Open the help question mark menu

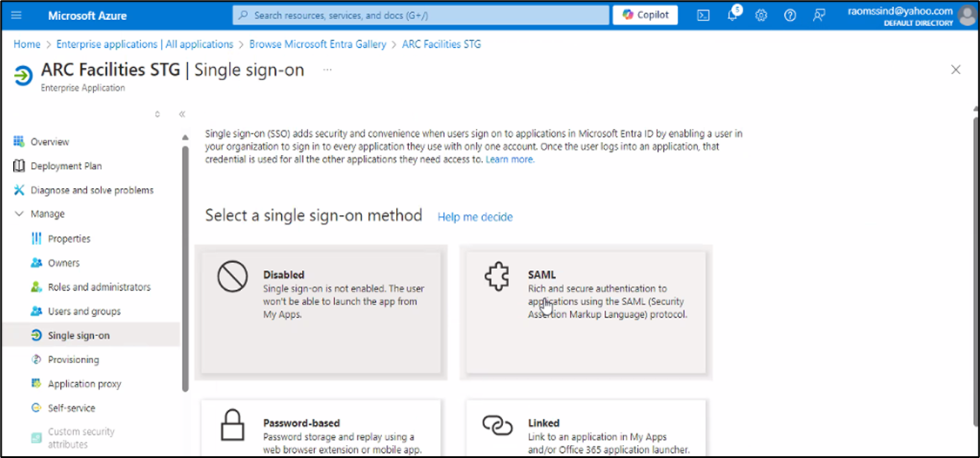click(x=790, y=16)
